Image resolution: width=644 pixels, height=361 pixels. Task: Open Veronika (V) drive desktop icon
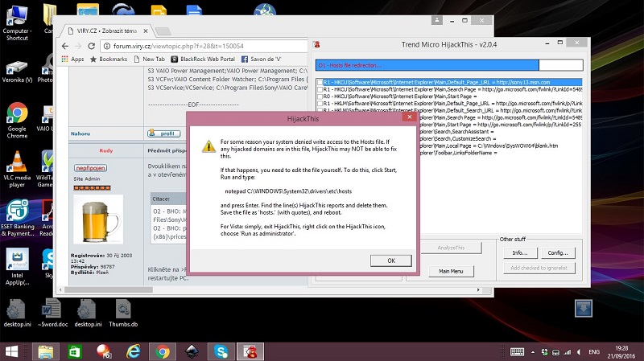point(17,71)
